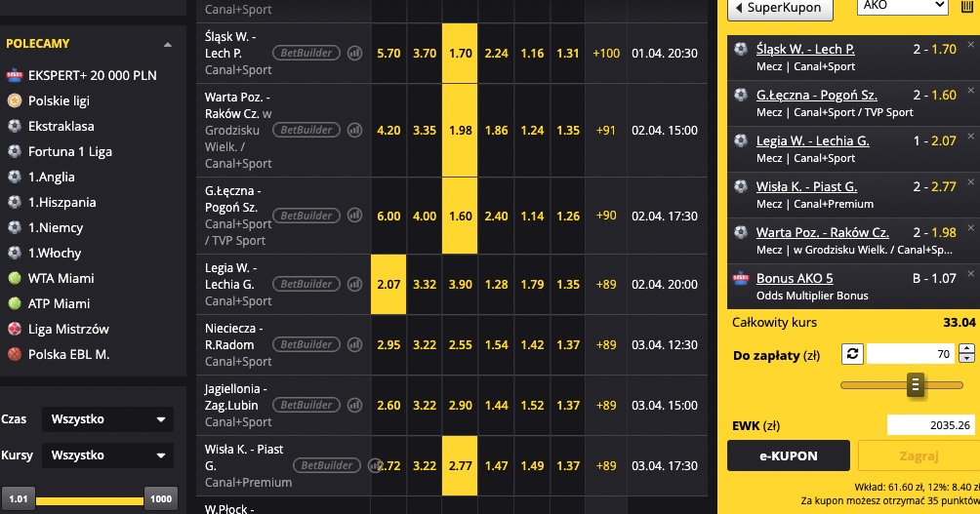This screenshot has width=980, height=514.
Task: Click the stake amount slider handle
Action: pyautogui.click(x=916, y=385)
